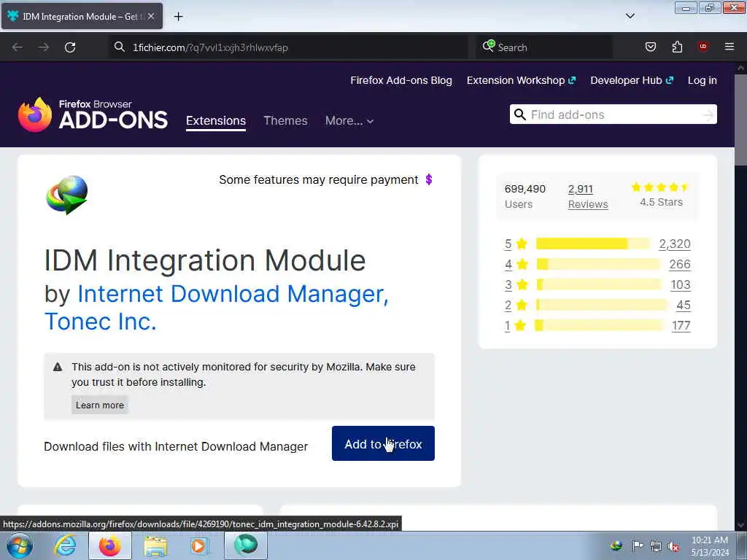The width and height of the screenshot is (747, 560).
Task: Click the 4.5 Stars rating
Action: pos(661,195)
